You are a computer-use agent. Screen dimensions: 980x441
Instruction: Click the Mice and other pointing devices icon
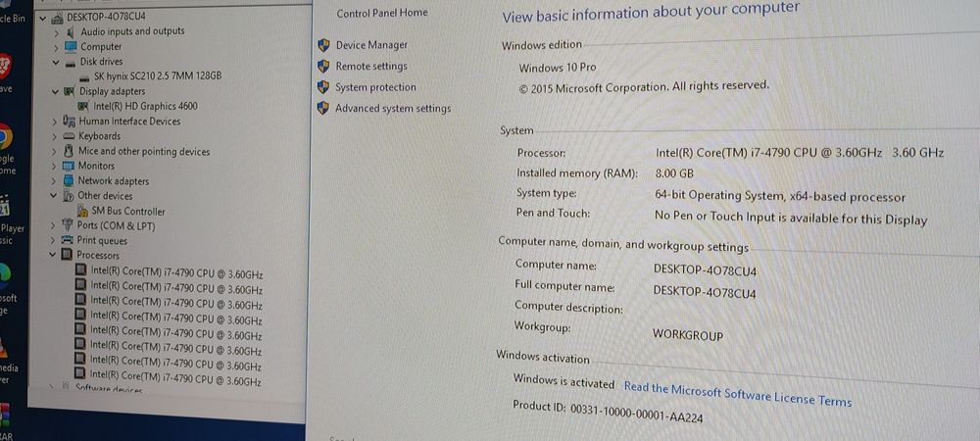pyautogui.click(x=69, y=151)
